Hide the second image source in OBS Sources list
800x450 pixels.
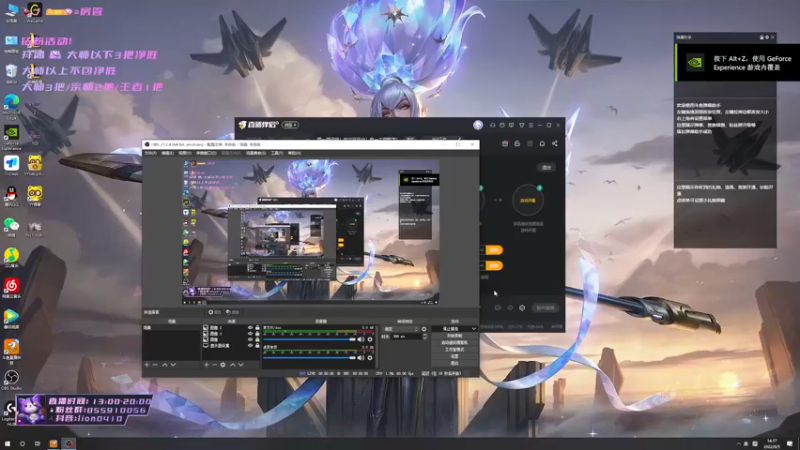250,334
